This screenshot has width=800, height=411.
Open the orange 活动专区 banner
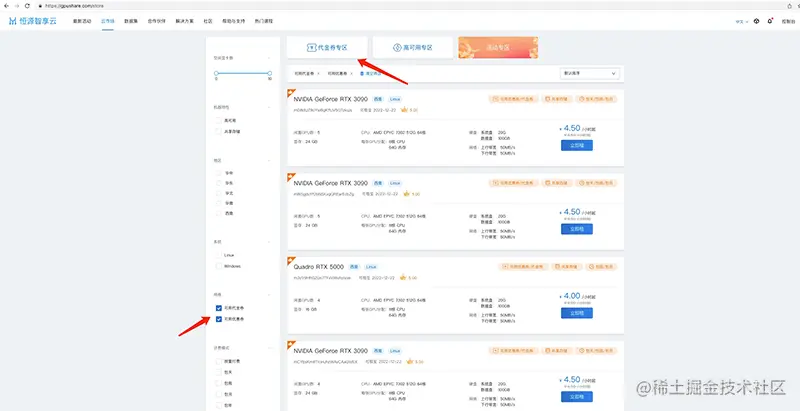tap(498, 47)
